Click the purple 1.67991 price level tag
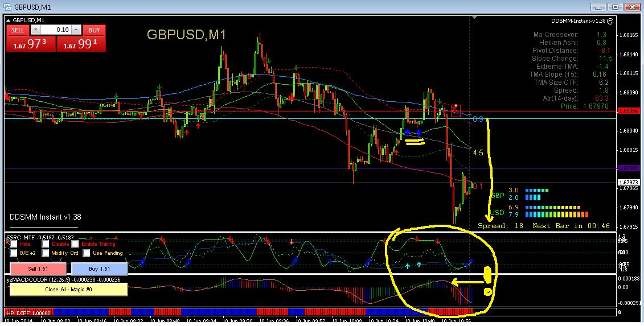644x326 pixels. click(x=629, y=168)
